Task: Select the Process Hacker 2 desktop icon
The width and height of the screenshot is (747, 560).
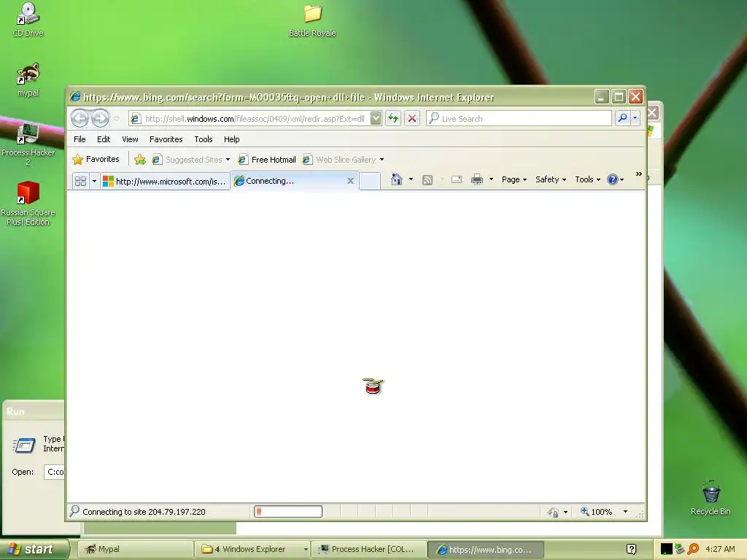Action: pyautogui.click(x=28, y=144)
